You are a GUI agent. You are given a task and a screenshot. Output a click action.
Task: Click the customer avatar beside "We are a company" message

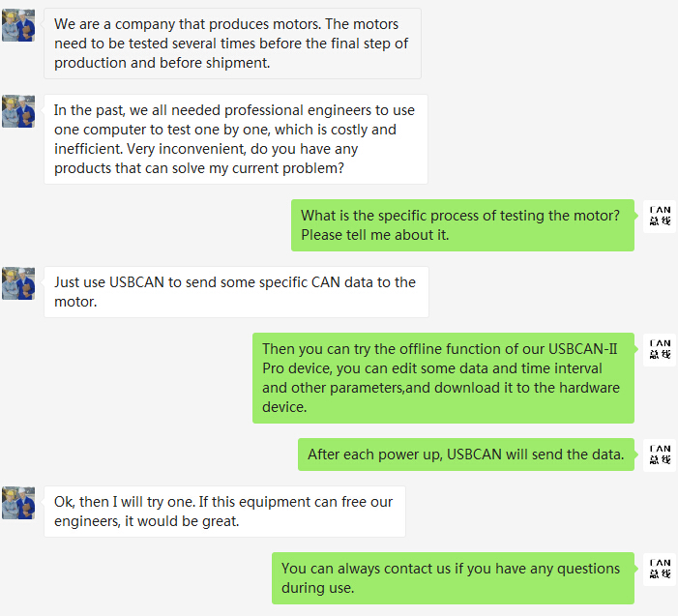pyautogui.click(x=18, y=25)
